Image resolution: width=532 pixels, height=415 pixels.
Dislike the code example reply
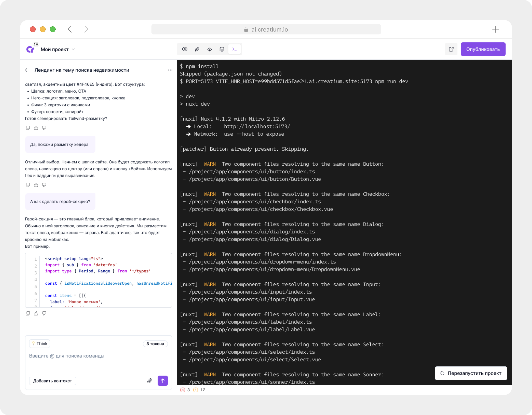(x=44, y=314)
